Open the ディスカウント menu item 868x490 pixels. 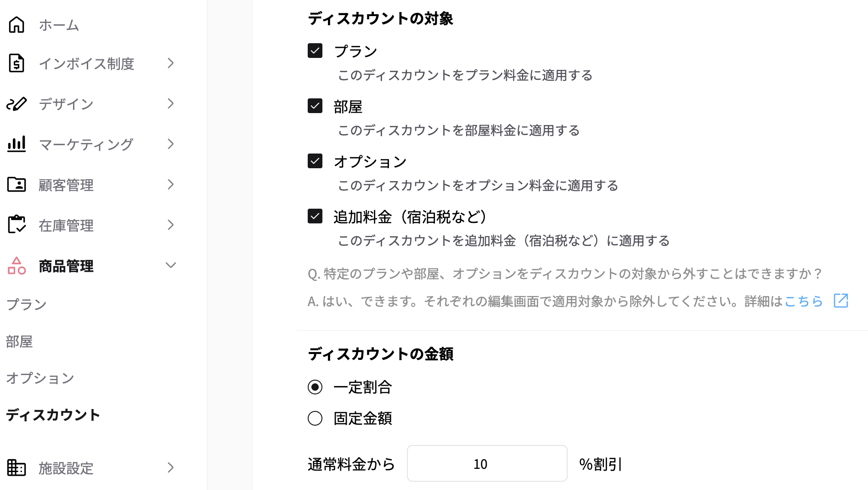[x=52, y=415]
